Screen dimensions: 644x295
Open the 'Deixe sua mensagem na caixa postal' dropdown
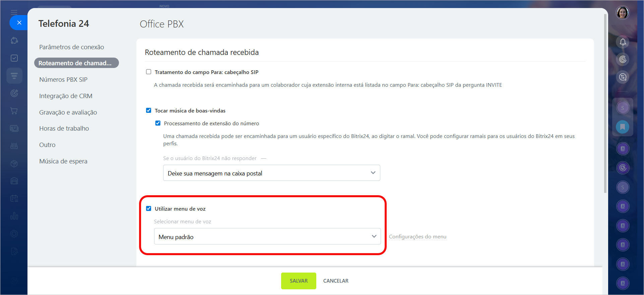pos(271,173)
